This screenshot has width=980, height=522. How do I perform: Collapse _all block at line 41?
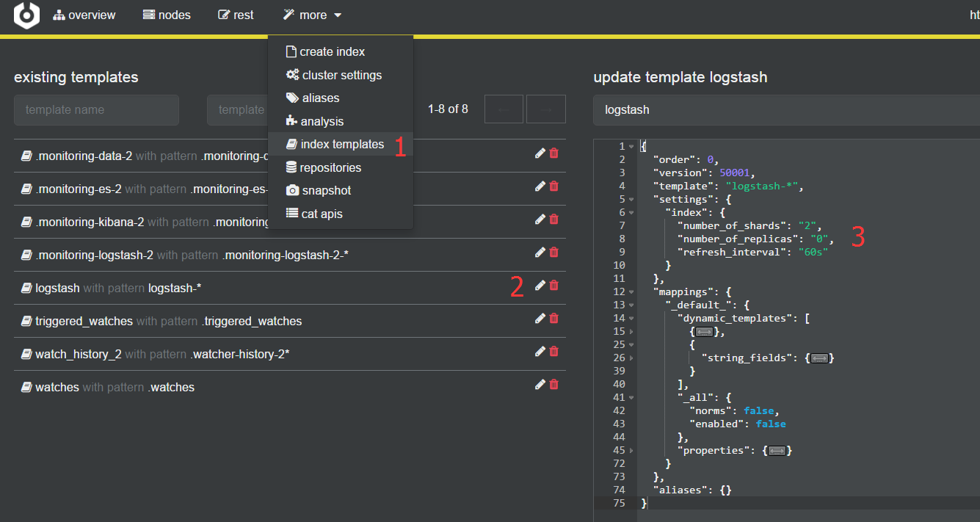pyautogui.click(x=631, y=398)
